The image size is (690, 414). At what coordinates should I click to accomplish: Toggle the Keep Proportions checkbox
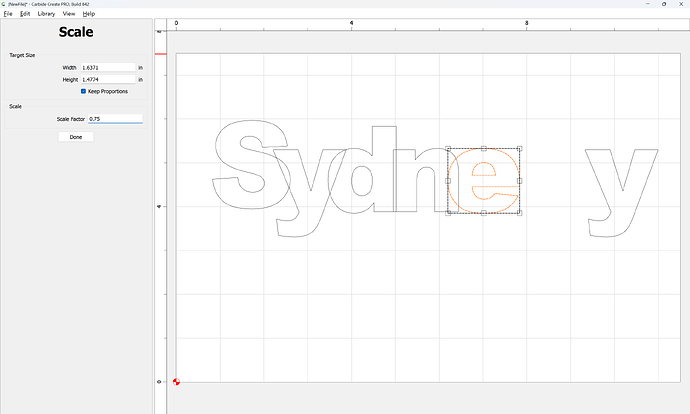(x=84, y=91)
